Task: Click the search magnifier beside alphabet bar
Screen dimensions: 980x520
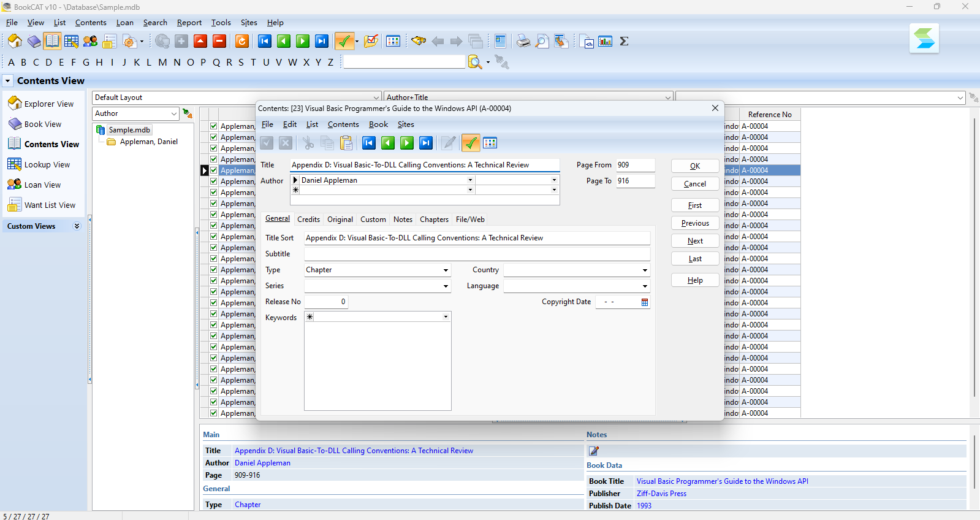Action: pos(474,62)
